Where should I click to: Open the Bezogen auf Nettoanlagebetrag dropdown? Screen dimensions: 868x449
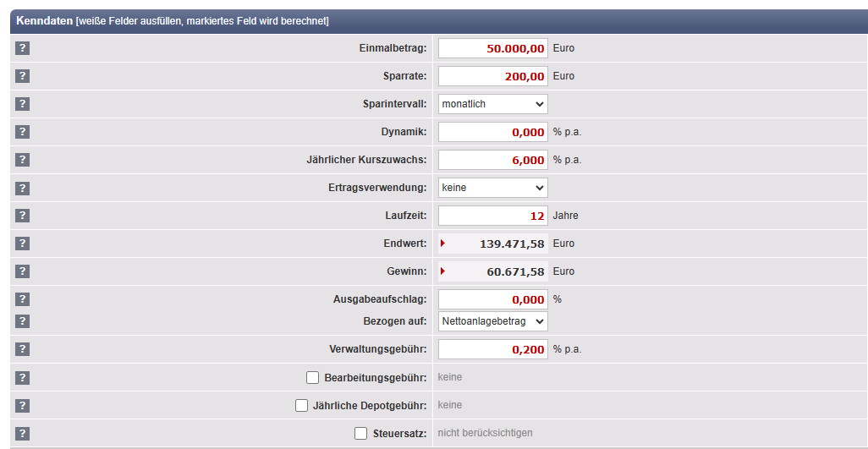[492, 321]
